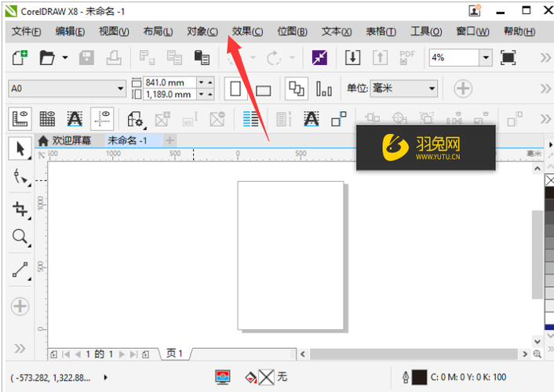
Task: Open the redo history dropdown arrow
Action: (x=292, y=57)
